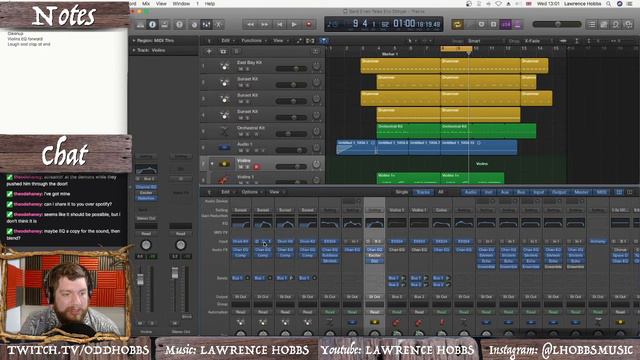
Task: Toggle the Aux channel filter button
Action: click(x=504, y=192)
